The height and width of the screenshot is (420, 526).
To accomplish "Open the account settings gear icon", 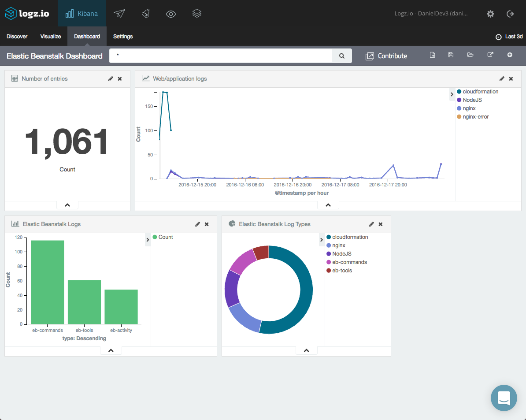I will [490, 14].
